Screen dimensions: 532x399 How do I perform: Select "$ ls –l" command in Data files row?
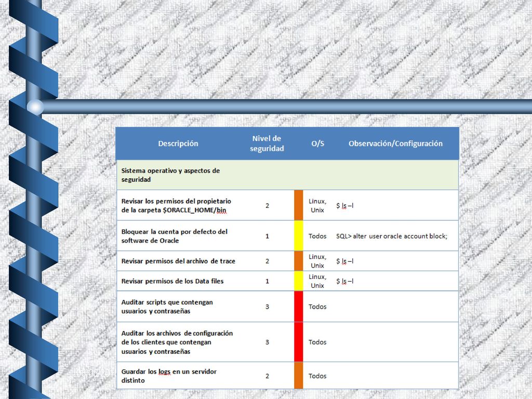point(345,281)
